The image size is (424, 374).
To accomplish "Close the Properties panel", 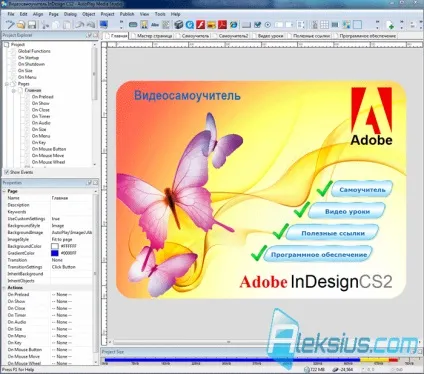I will 95,183.
